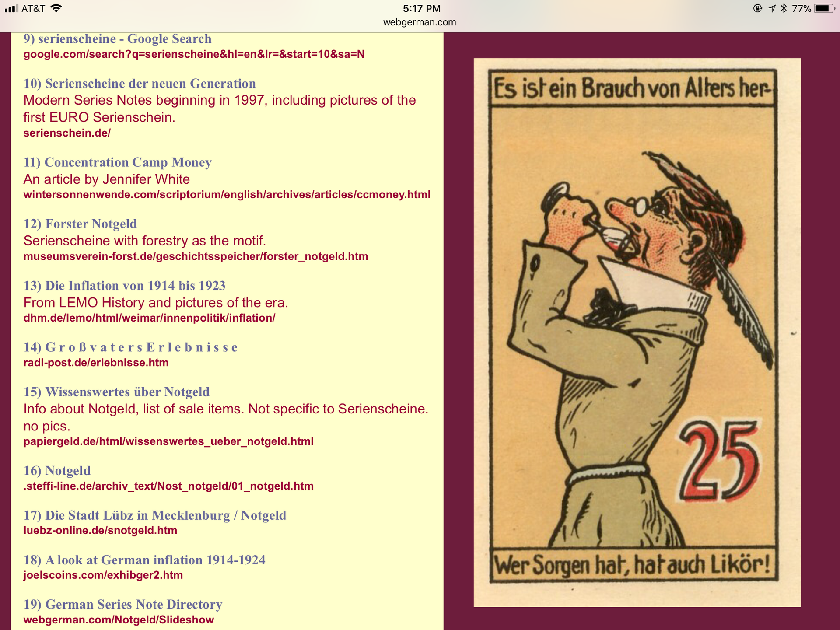The width and height of the screenshot is (840, 630).
Task: Open German Series Note Directory link
Action: point(123,605)
